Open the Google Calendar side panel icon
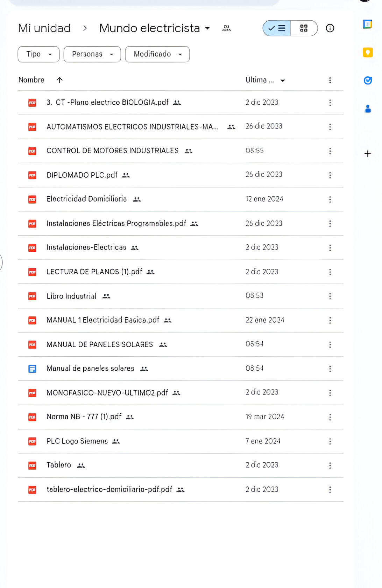The width and height of the screenshot is (382, 588). tap(367, 24)
